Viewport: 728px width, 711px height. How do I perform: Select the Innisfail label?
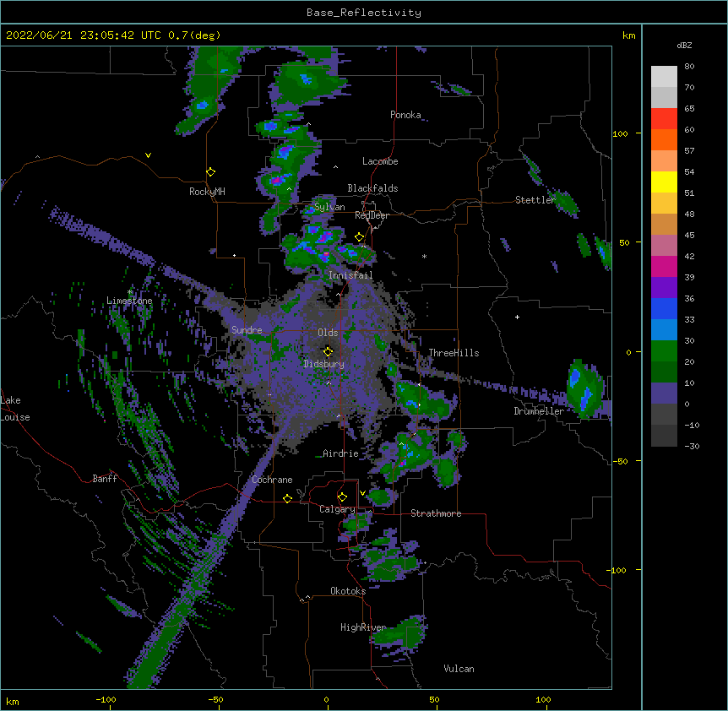pos(350,275)
